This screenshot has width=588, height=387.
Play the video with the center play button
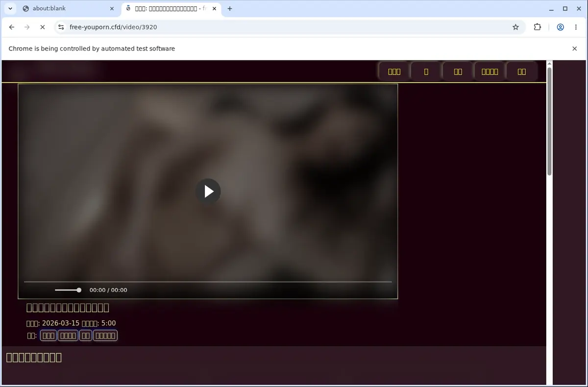[x=208, y=191]
